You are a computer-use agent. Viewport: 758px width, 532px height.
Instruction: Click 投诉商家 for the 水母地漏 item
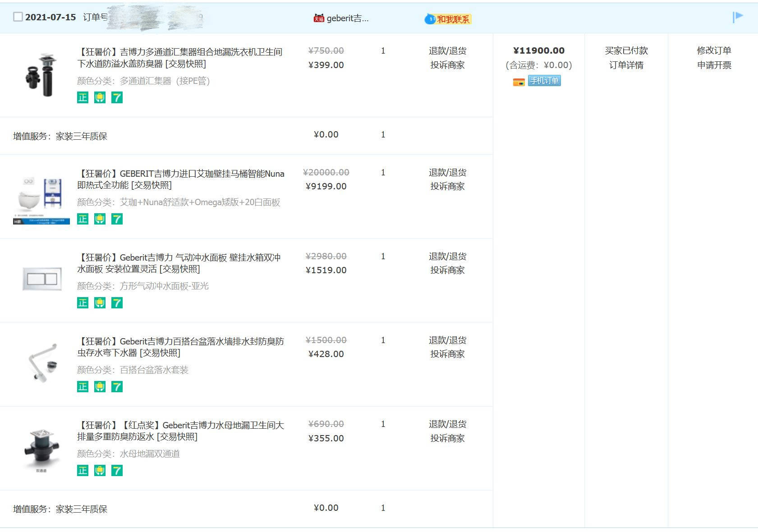[x=447, y=438]
